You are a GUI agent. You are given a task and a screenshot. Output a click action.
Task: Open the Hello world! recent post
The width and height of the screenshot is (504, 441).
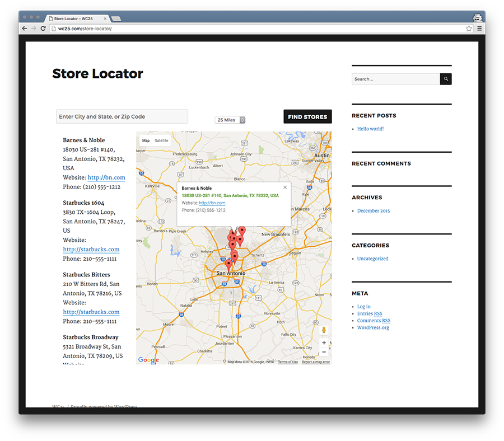pyautogui.click(x=370, y=129)
